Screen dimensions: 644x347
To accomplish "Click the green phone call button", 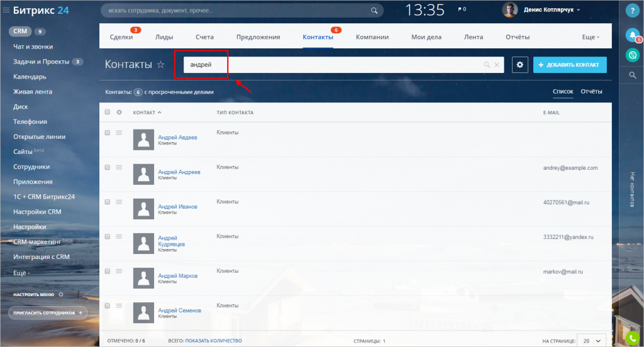I will pyautogui.click(x=633, y=338).
